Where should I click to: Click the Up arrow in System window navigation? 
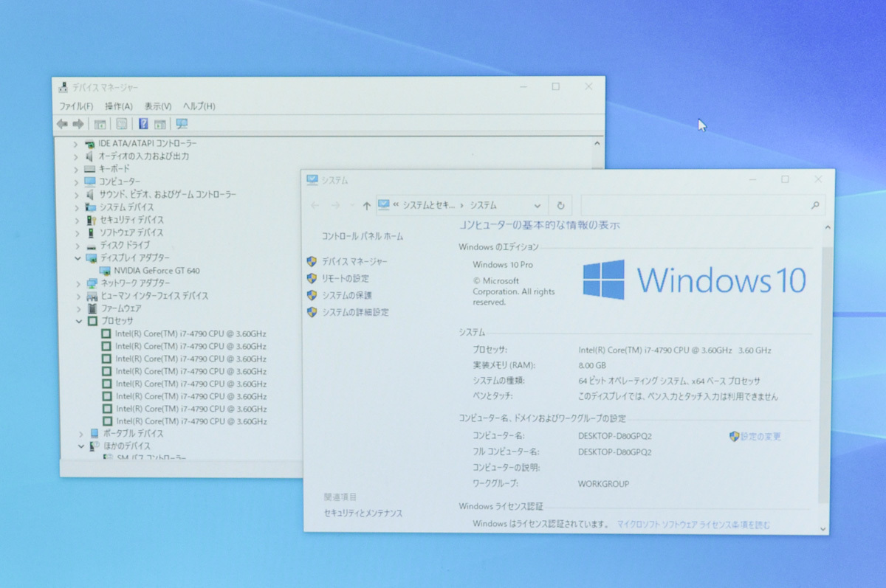[367, 206]
